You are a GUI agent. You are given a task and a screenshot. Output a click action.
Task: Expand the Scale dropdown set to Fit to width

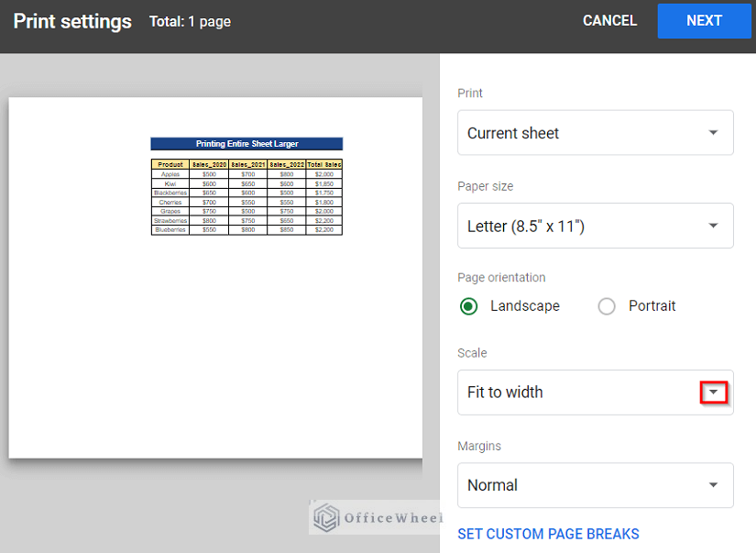click(x=595, y=392)
